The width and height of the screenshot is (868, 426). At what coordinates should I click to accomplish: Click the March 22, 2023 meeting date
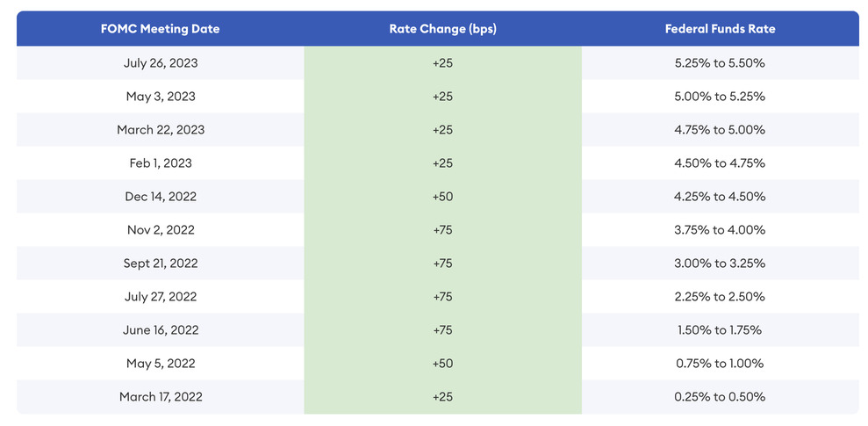click(161, 129)
